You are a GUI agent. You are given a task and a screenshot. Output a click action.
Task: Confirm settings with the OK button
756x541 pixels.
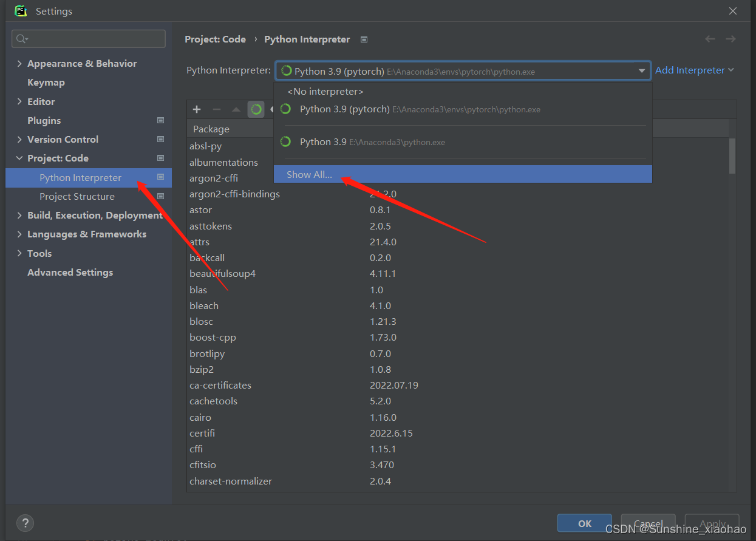[584, 523]
